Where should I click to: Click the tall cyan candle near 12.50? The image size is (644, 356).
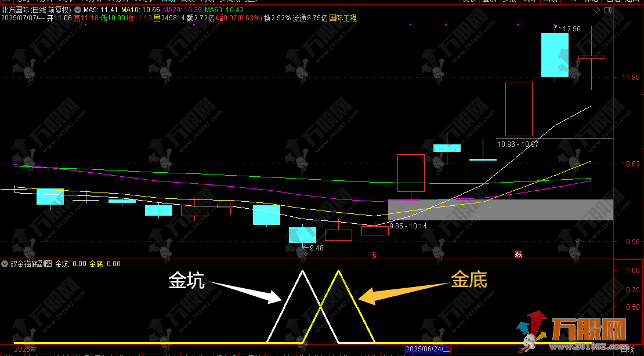pyautogui.click(x=555, y=55)
